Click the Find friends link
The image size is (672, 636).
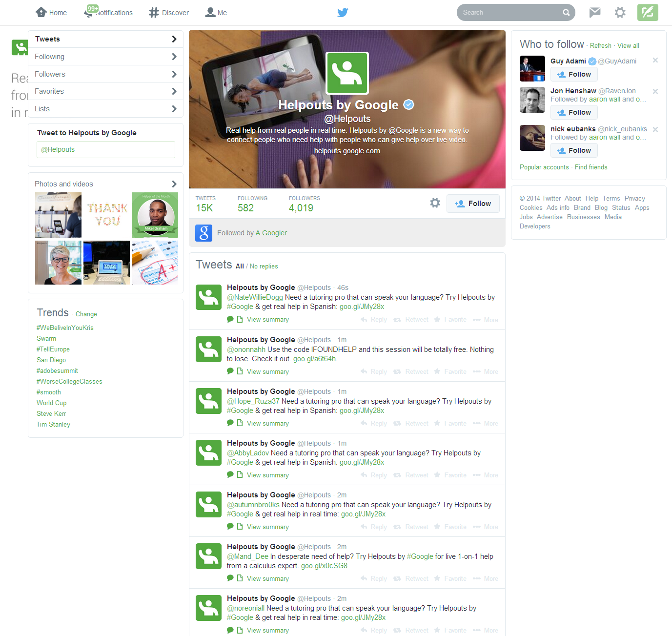click(591, 167)
